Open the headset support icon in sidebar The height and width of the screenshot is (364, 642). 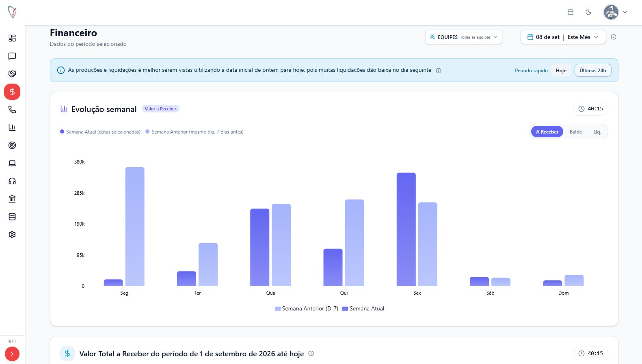point(12,181)
